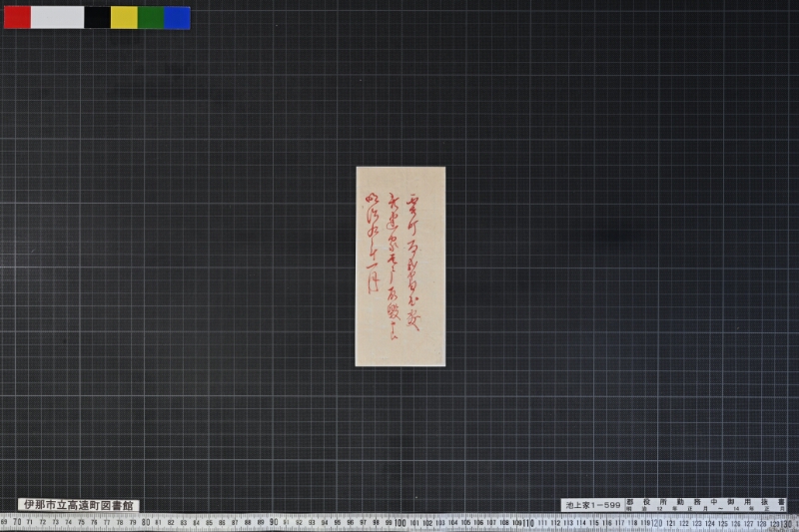Click the white swatch on the color chart
The height and width of the screenshot is (532, 799).
click(x=58, y=17)
